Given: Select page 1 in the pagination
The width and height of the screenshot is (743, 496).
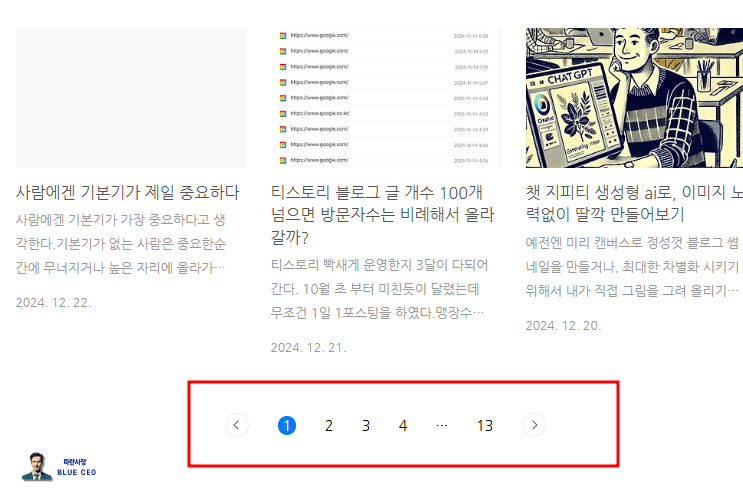Looking at the screenshot, I should point(287,425).
